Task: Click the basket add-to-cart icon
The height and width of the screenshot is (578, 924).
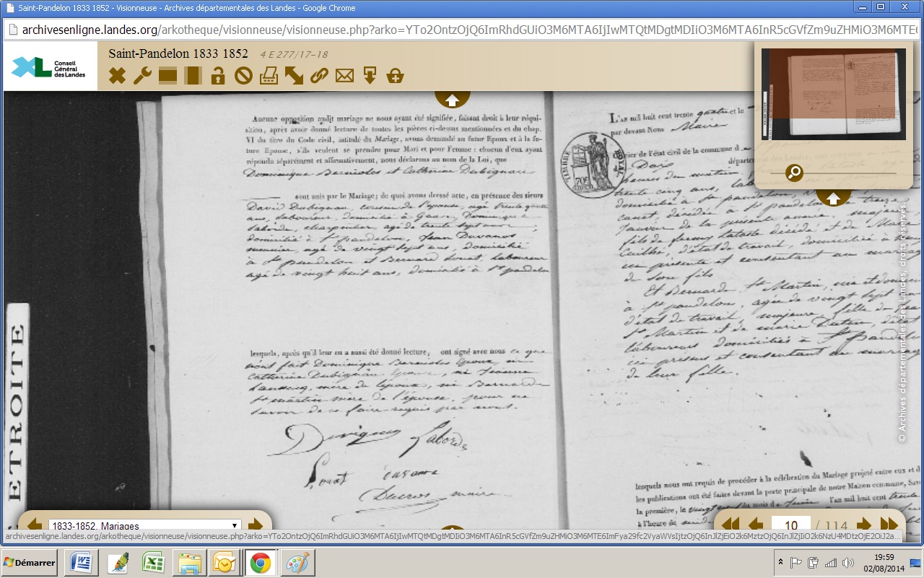Action: (395, 76)
